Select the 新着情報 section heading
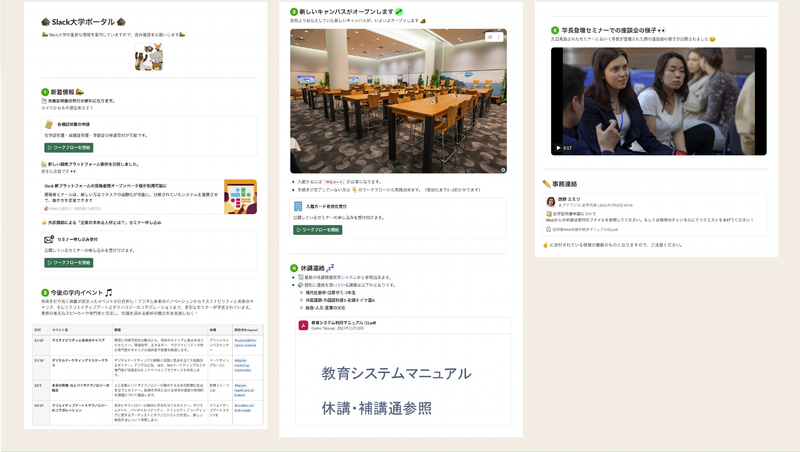Image resolution: width=800 pixels, height=452 pixels. coord(62,92)
